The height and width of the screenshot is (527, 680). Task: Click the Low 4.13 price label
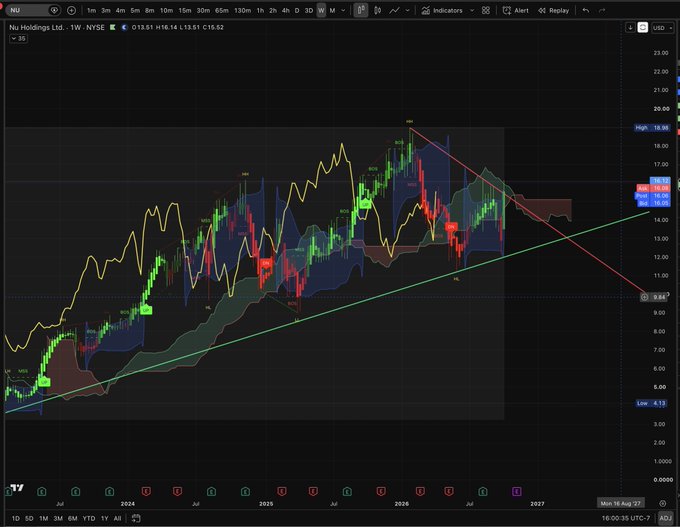tap(651, 403)
